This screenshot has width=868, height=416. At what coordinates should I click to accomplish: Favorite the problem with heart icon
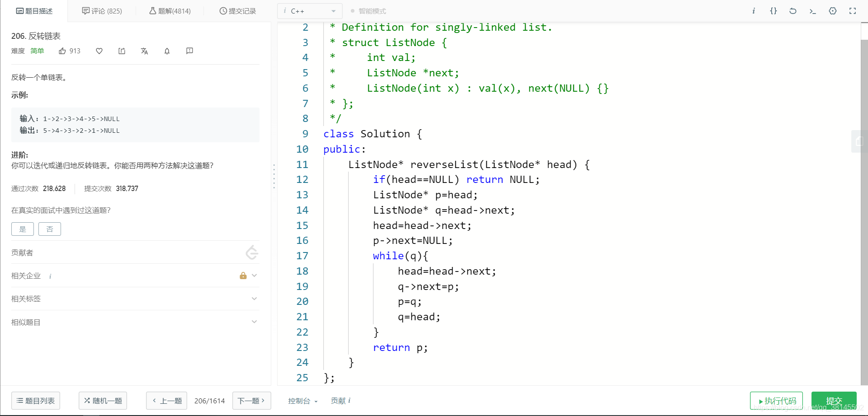(x=99, y=51)
